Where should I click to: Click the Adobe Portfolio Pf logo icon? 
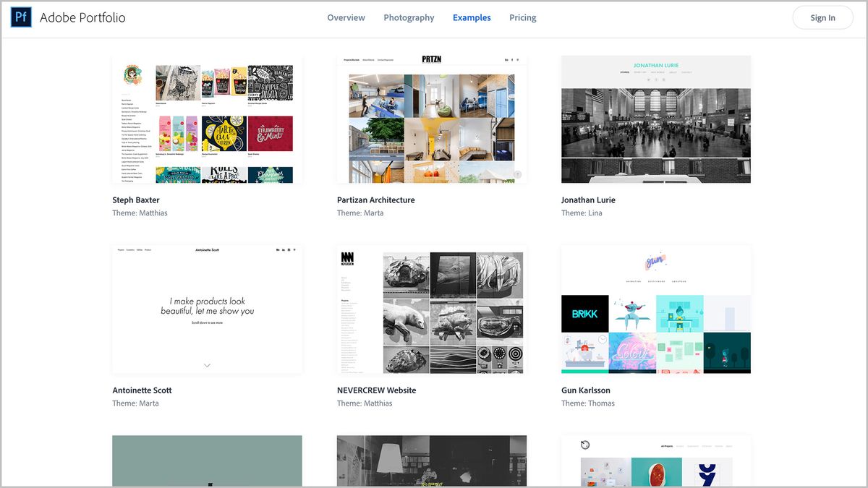click(20, 17)
